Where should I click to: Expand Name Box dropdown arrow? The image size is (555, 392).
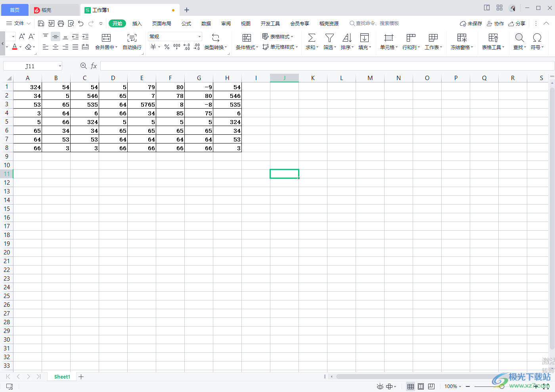(x=60, y=66)
